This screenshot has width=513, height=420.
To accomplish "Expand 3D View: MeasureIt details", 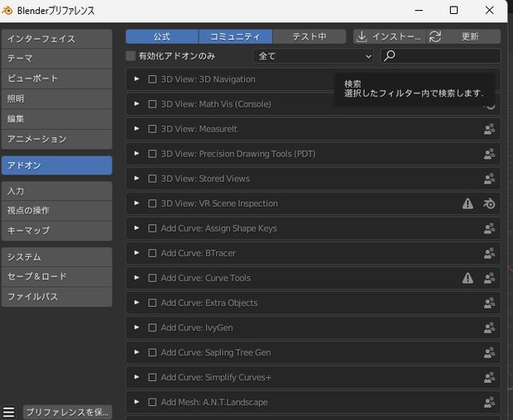I will [x=137, y=129].
